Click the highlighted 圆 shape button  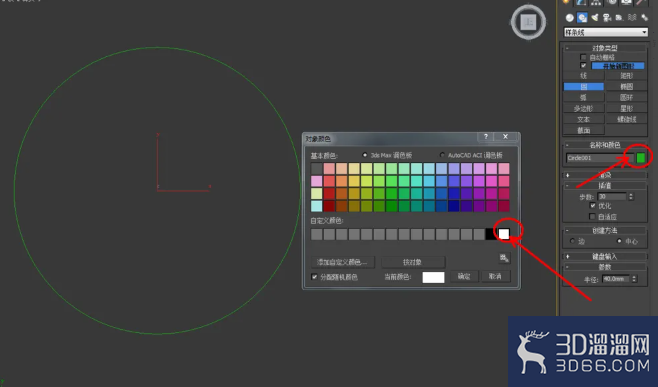point(584,86)
